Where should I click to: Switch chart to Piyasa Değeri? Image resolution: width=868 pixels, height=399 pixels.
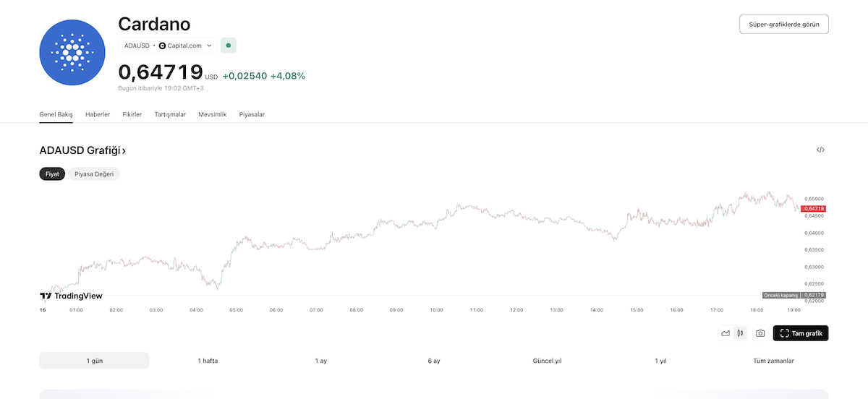tap(94, 174)
